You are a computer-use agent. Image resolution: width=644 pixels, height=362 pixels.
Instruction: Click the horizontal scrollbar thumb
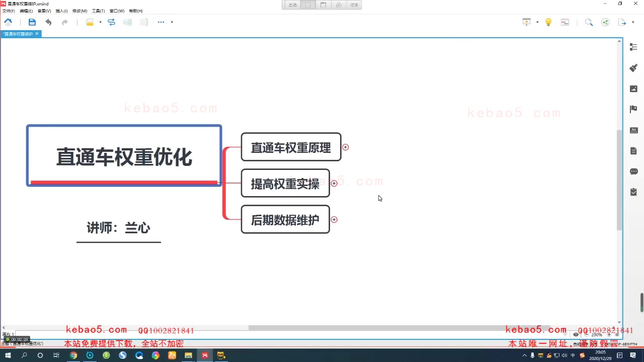pyautogui.click(x=400, y=328)
